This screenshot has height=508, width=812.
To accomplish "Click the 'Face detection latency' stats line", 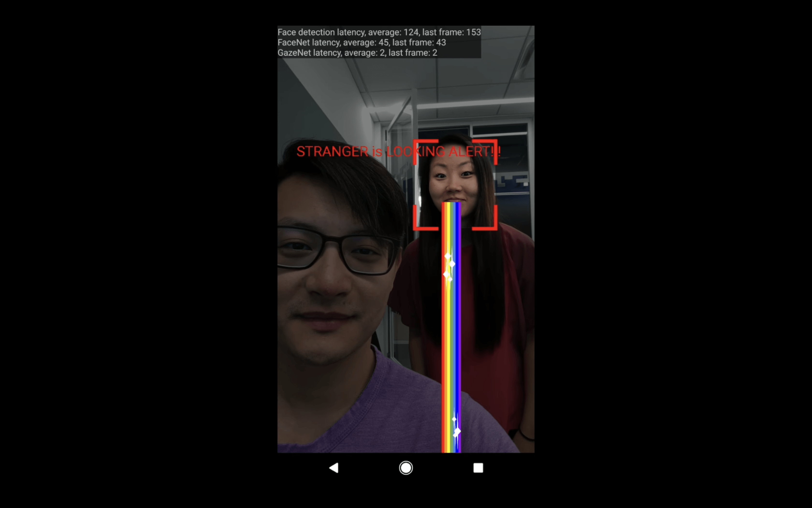I will (379, 32).
